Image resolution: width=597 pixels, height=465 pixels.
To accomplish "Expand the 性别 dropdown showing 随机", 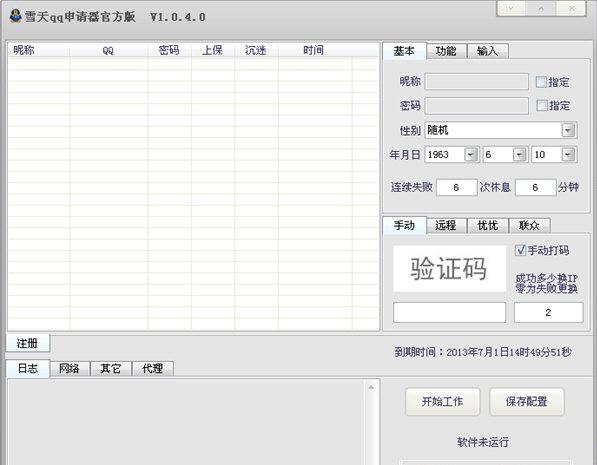I will click(568, 130).
